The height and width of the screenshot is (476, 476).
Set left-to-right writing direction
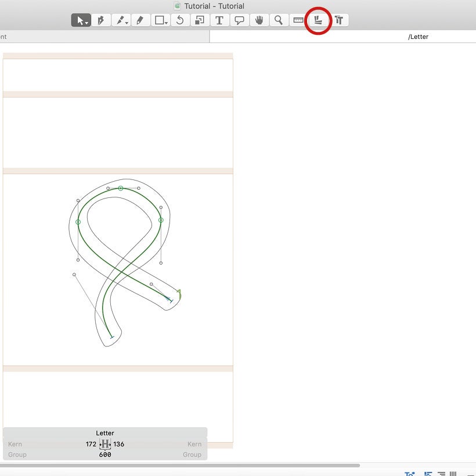click(428, 474)
